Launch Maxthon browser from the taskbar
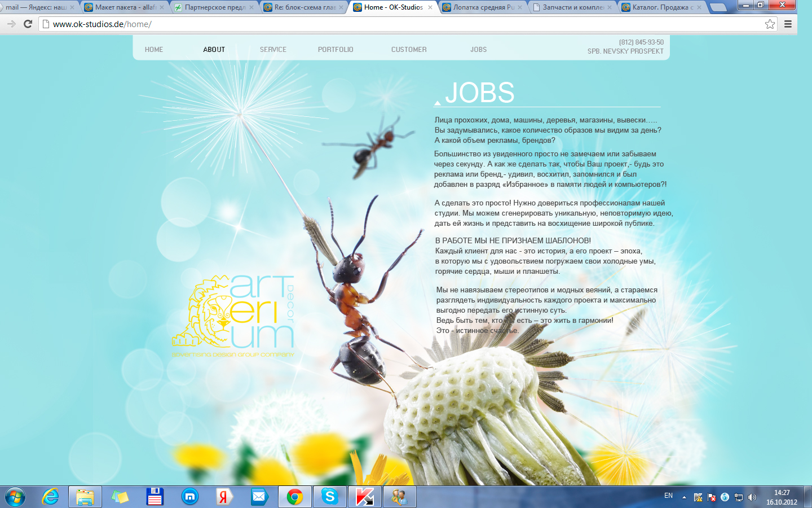Image resolution: width=812 pixels, height=508 pixels. click(x=190, y=497)
